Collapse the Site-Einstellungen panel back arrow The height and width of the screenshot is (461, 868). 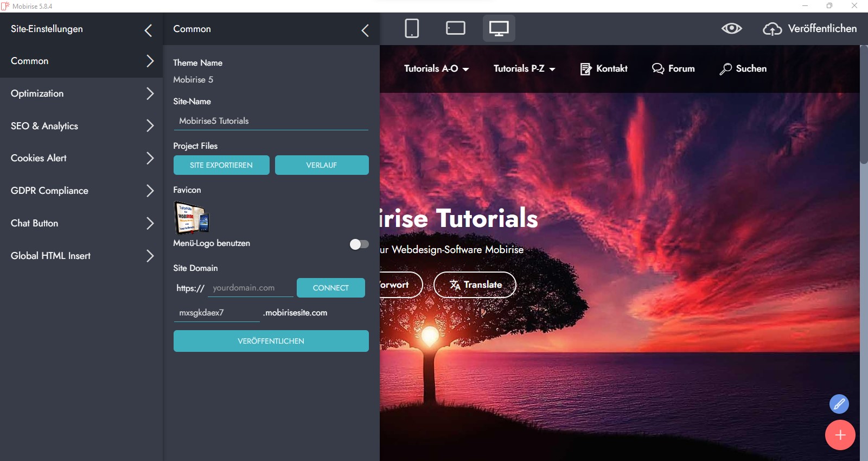click(148, 30)
